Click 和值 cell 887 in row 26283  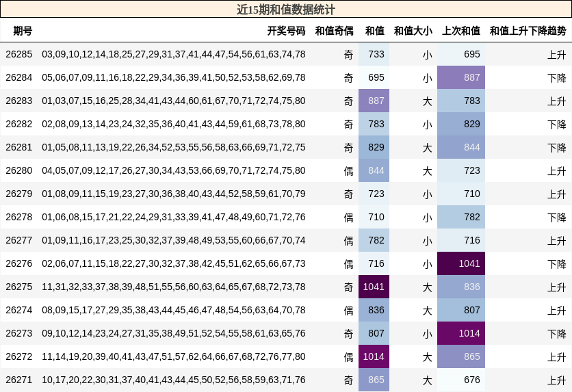coord(374,101)
